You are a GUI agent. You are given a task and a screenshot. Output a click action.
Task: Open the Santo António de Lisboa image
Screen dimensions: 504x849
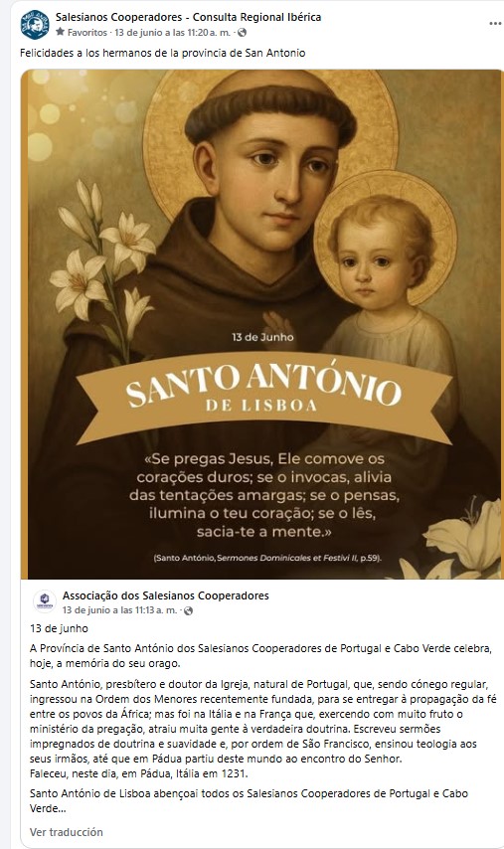[261, 324]
